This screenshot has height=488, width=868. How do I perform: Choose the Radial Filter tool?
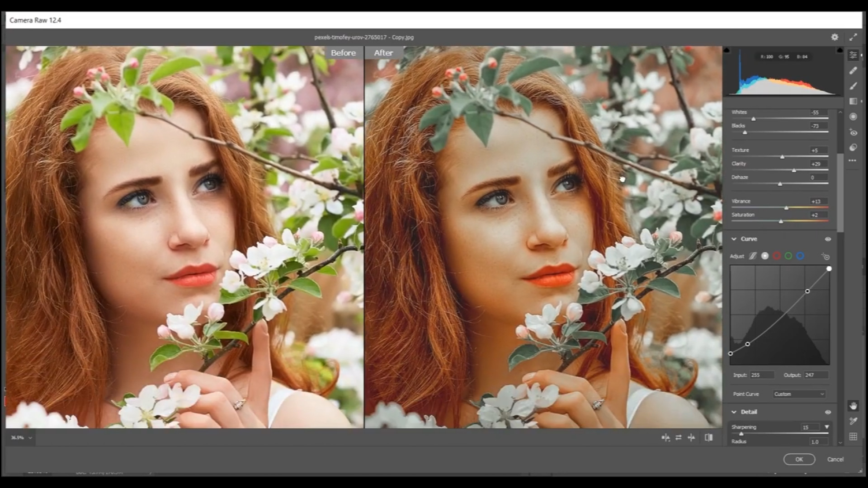tap(853, 117)
